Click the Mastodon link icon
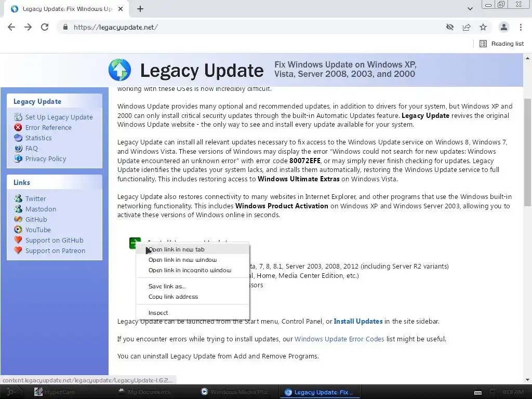The height and width of the screenshot is (399, 532). click(18, 209)
